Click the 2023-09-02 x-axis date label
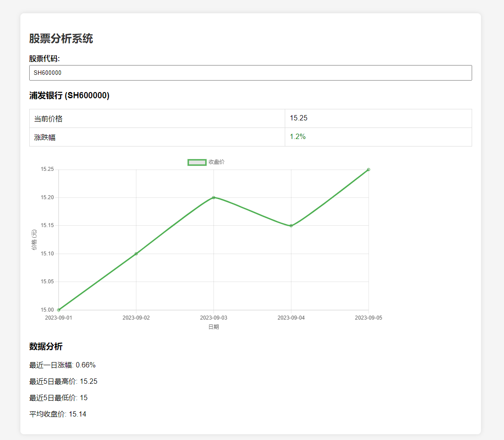504x440 pixels. (136, 318)
